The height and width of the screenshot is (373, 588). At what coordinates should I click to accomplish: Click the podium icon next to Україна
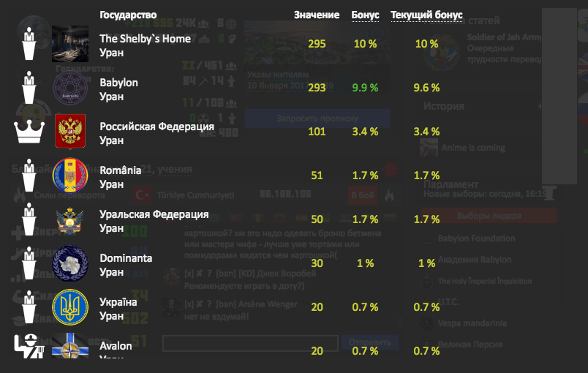[30, 308]
